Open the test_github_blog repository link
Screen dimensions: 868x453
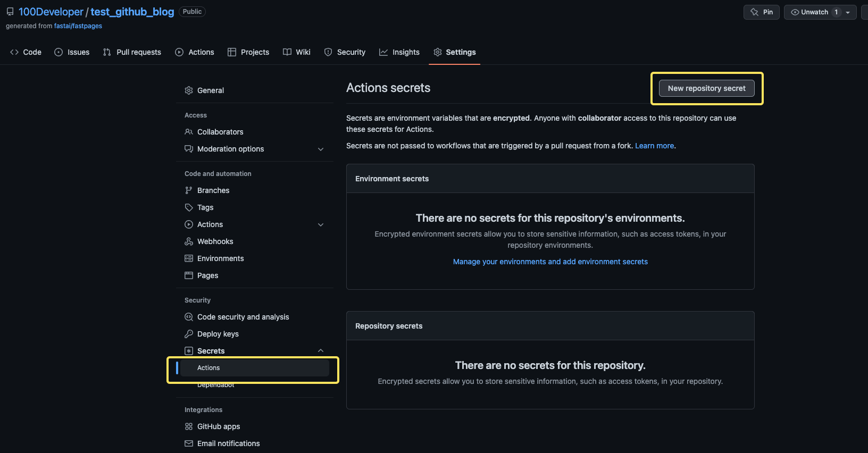tap(132, 12)
